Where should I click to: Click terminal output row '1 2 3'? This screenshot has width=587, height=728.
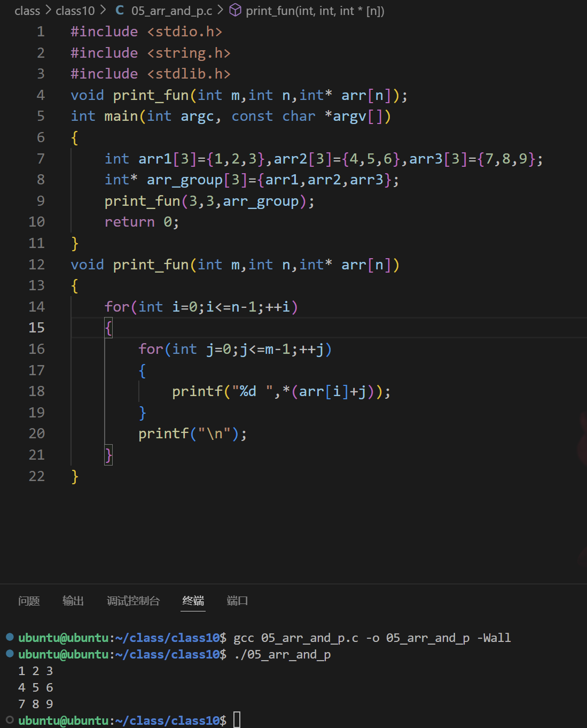pos(35,671)
